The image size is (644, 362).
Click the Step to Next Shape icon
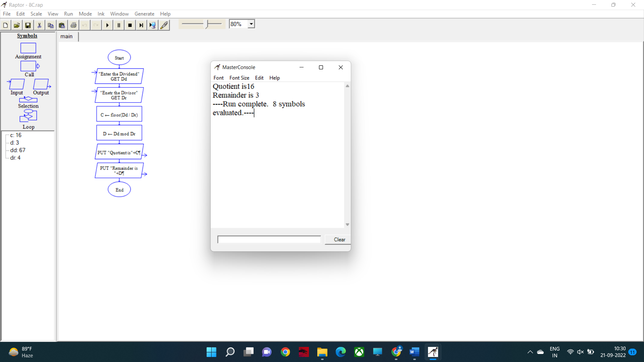141,25
